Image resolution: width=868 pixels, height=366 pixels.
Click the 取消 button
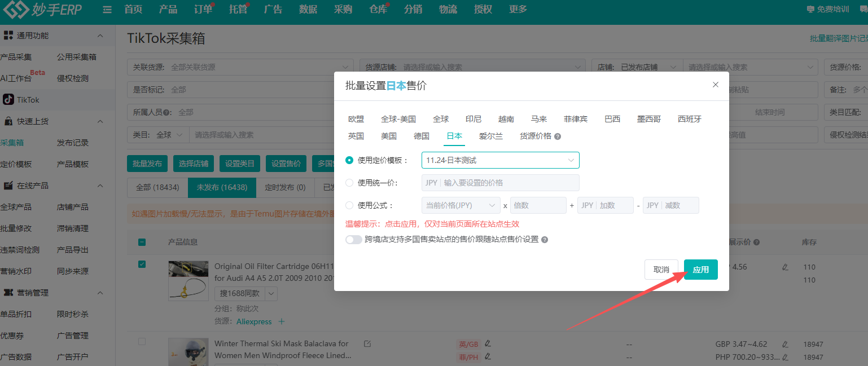(661, 270)
